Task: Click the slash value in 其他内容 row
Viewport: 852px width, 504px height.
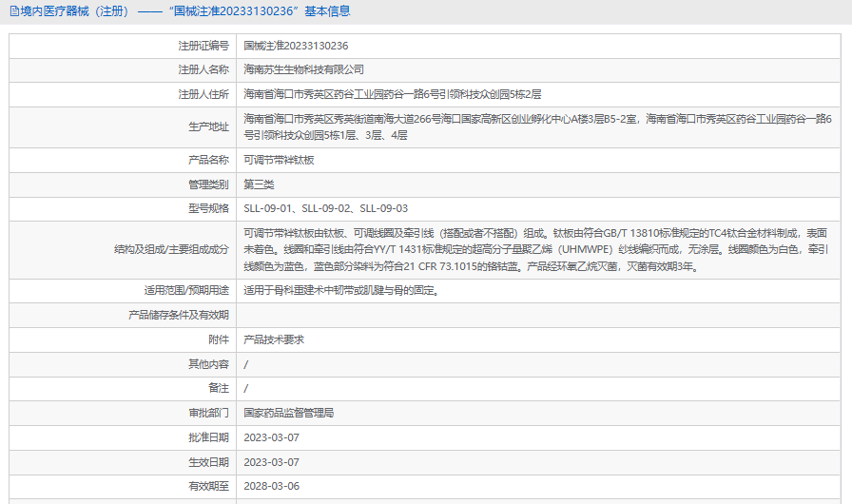Action: tap(245, 364)
